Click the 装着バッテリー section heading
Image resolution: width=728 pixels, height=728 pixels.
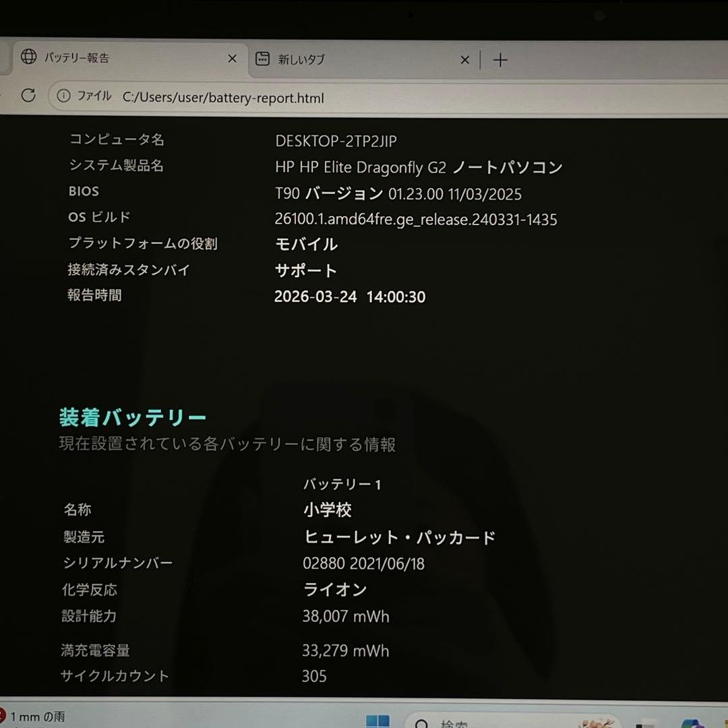tap(133, 417)
